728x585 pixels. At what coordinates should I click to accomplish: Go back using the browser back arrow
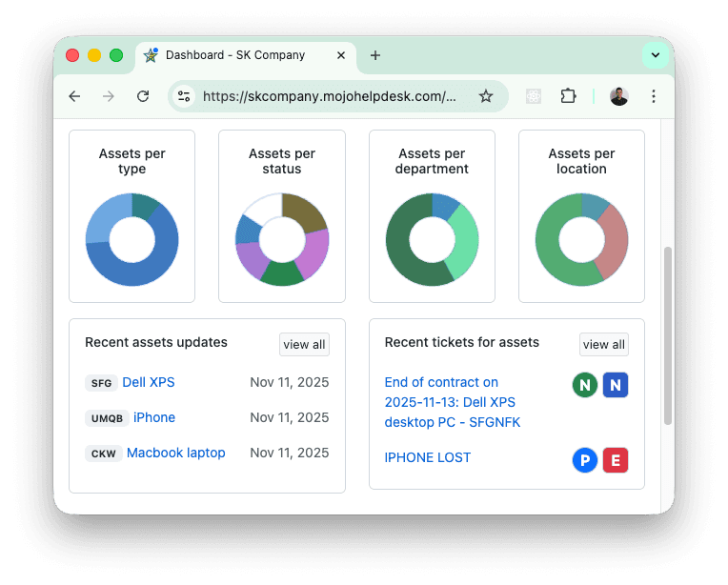[74, 96]
